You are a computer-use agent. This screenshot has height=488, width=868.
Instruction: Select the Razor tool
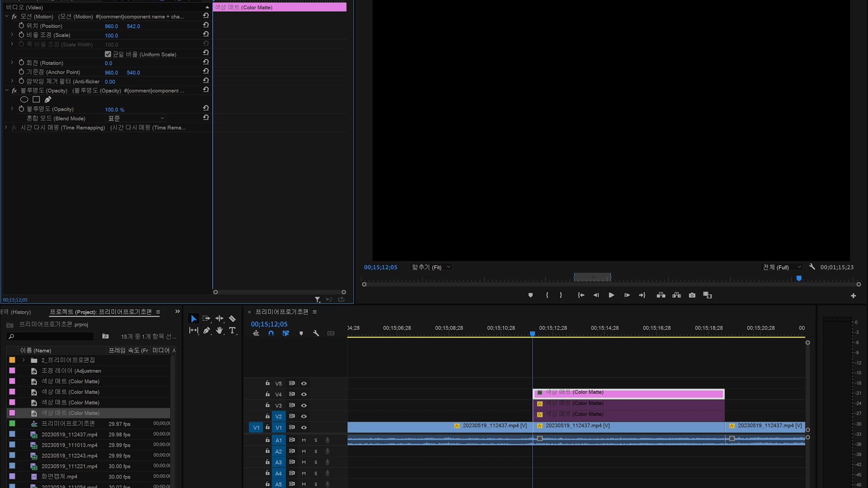click(232, 319)
